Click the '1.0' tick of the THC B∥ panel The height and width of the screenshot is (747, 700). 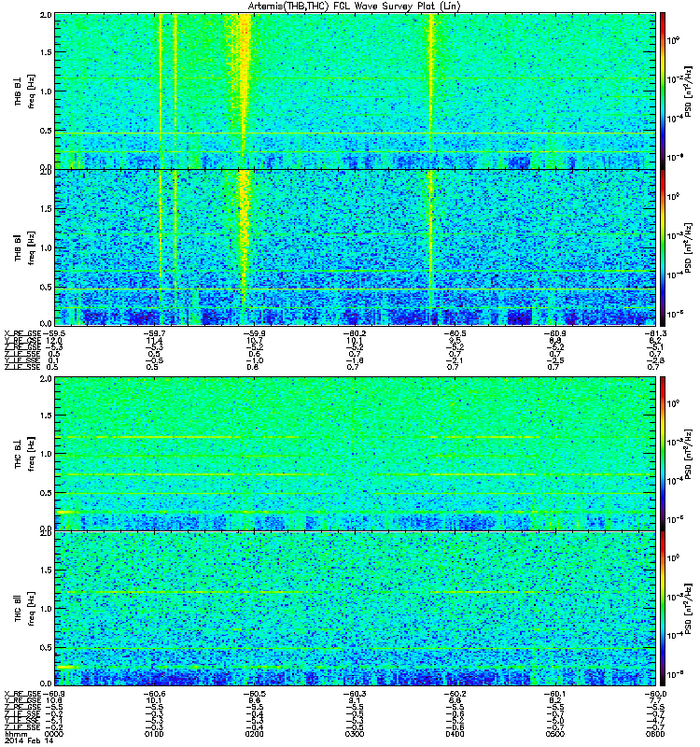pos(46,609)
